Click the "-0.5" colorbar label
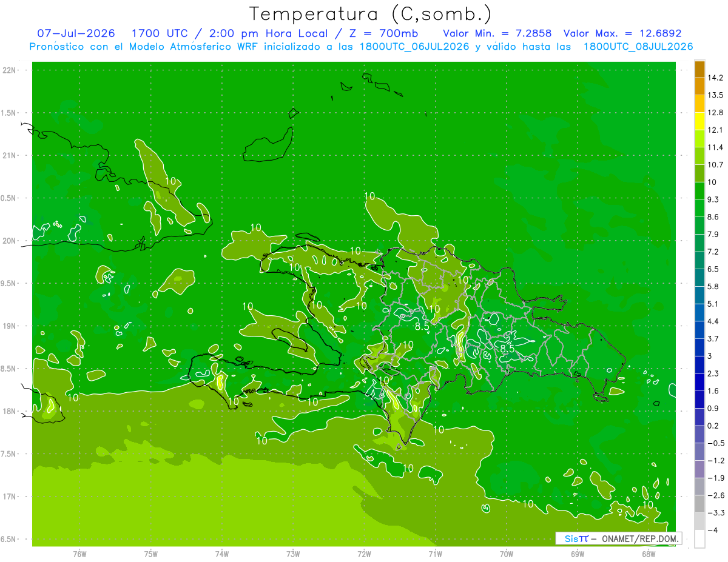The height and width of the screenshot is (562, 728). coord(716,443)
